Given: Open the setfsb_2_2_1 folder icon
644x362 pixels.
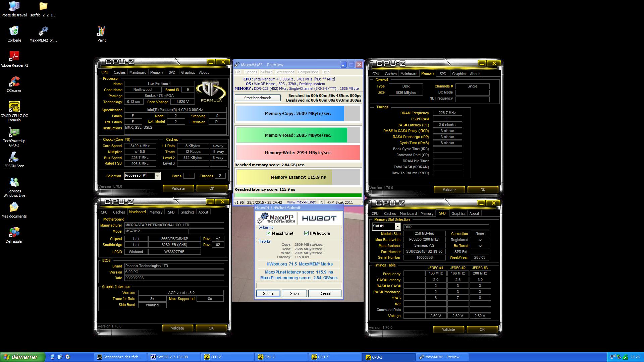Looking at the screenshot, I should click(x=43, y=9).
